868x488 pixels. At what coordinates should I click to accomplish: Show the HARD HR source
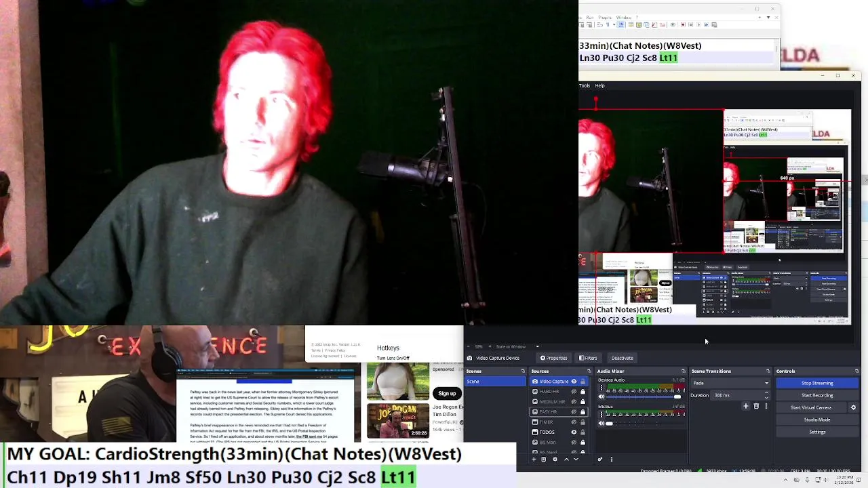click(574, 391)
